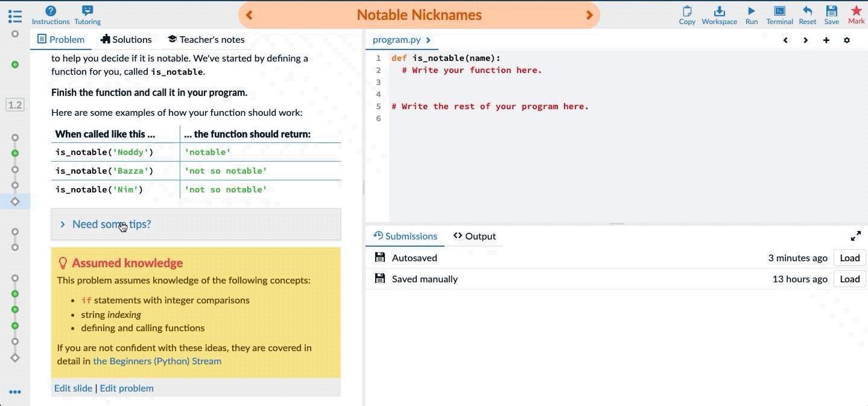
Task: Select the highlighted 1.2 progress marker
Action: pos(14,104)
